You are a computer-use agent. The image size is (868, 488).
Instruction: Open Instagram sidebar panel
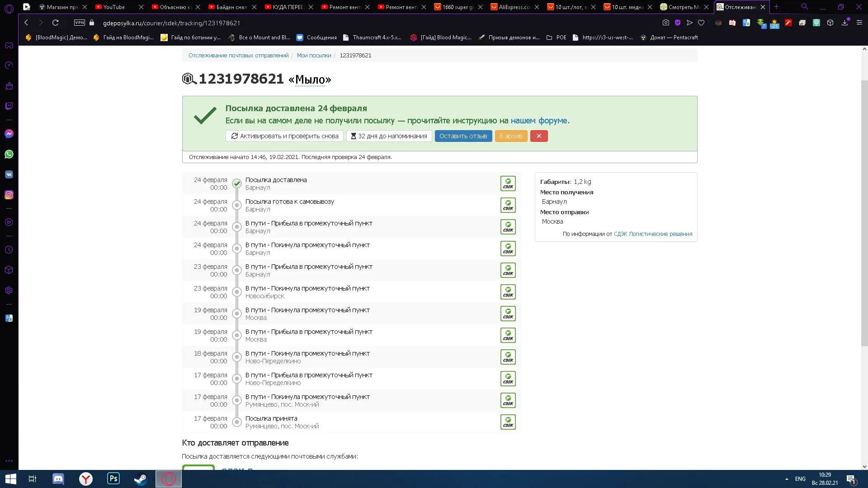(x=9, y=195)
